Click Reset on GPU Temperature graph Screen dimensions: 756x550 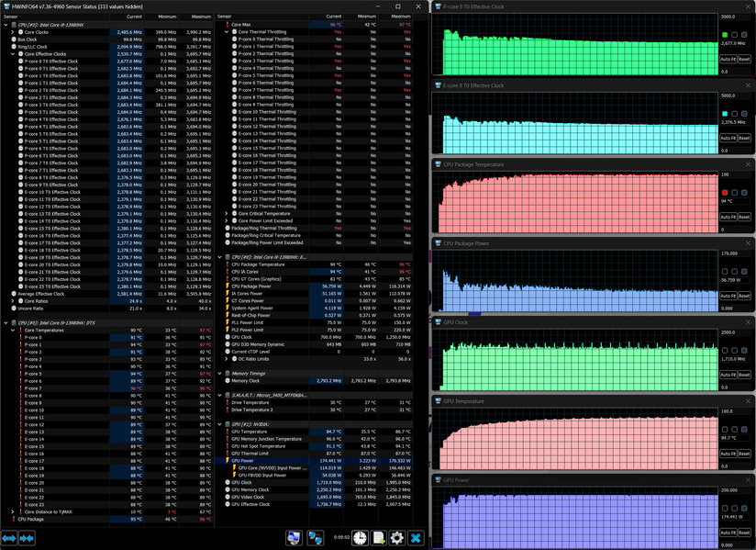[x=744, y=454]
